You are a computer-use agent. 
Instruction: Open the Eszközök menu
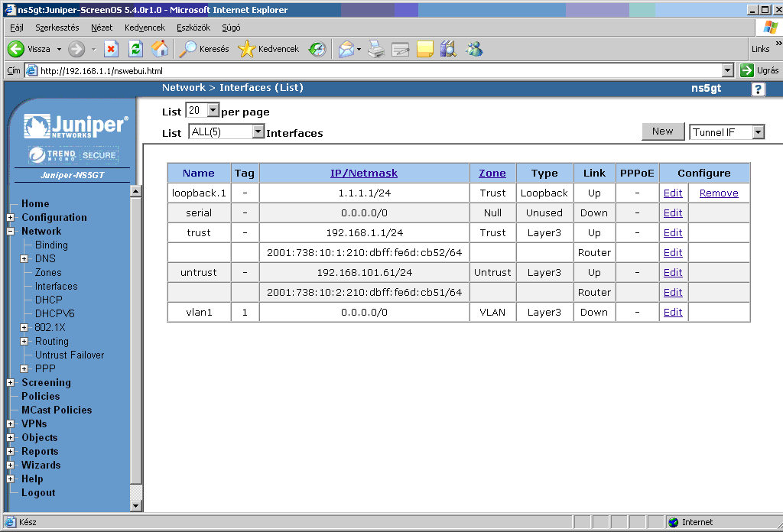pyautogui.click(x=193, y=28)
